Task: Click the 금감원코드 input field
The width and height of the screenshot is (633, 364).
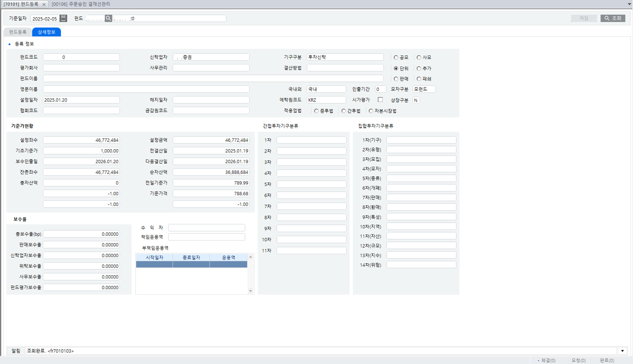Action: [211, 110]
